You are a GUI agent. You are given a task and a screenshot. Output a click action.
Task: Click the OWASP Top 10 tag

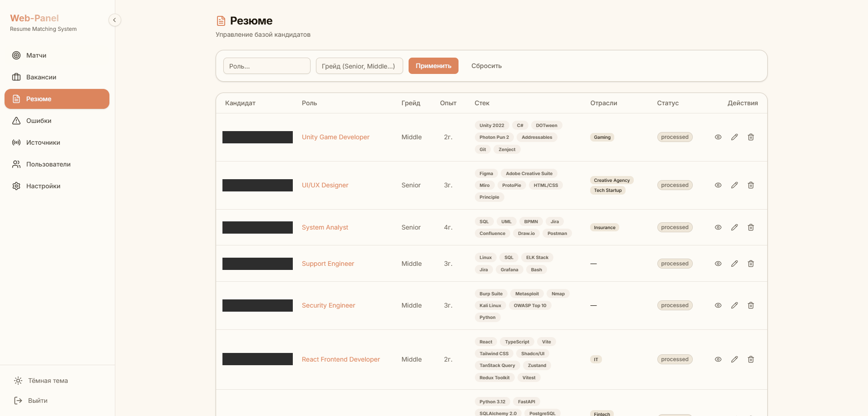point(530,305)
